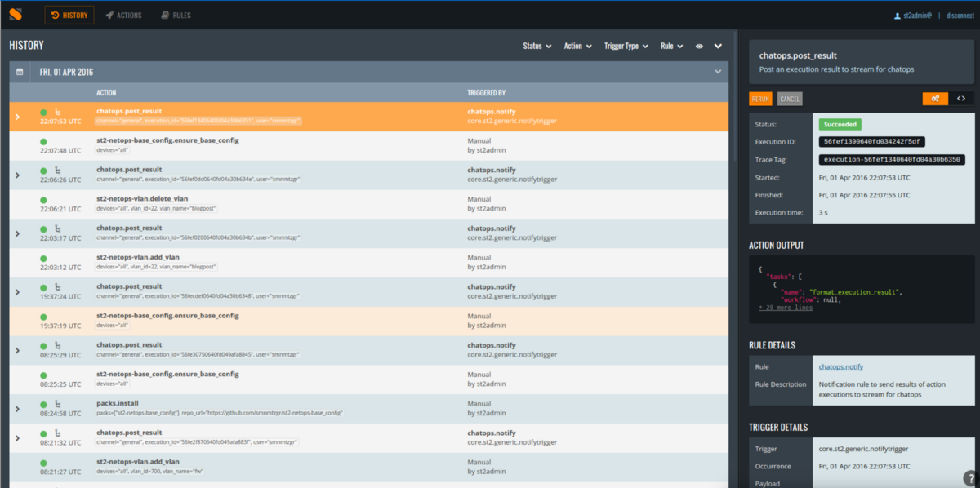Click the calendar icon beside FRI, 01 APR 2016
This screenshot has height=488, width=980.
[x=20, y=71]
